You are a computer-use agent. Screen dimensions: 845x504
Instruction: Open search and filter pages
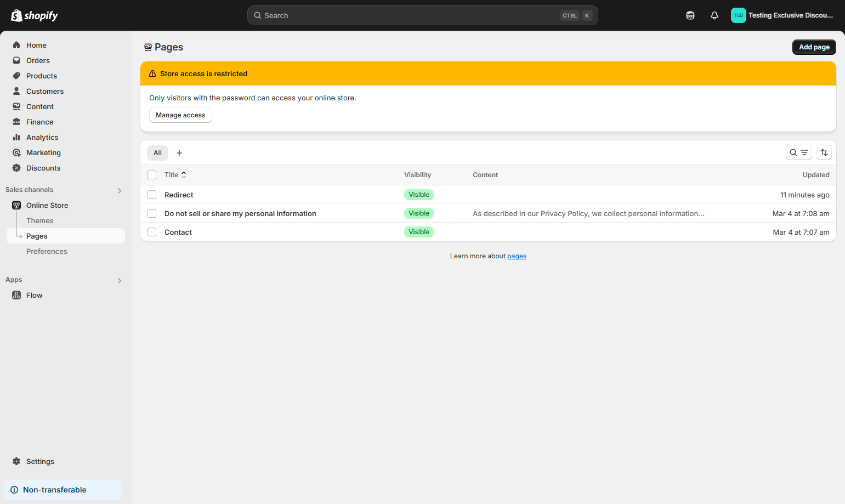click(x=799, y=152)
